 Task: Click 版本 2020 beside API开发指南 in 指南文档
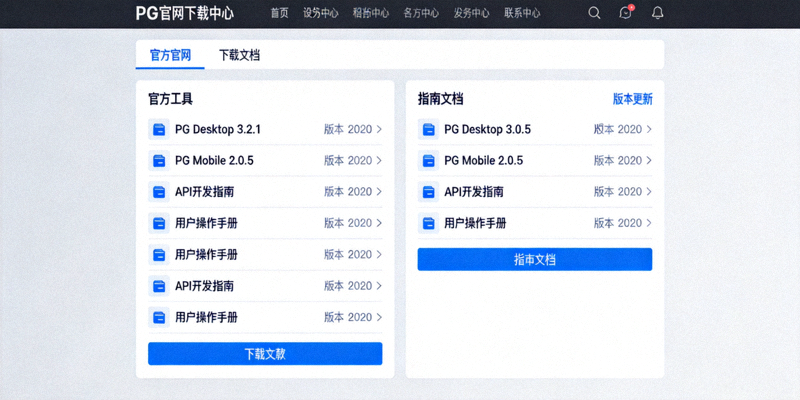coord(617,192)
